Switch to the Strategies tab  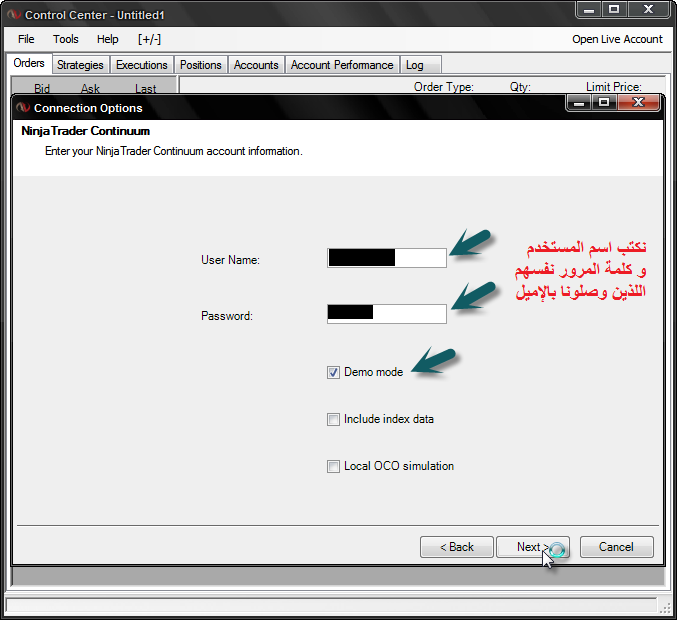point(80,65)
